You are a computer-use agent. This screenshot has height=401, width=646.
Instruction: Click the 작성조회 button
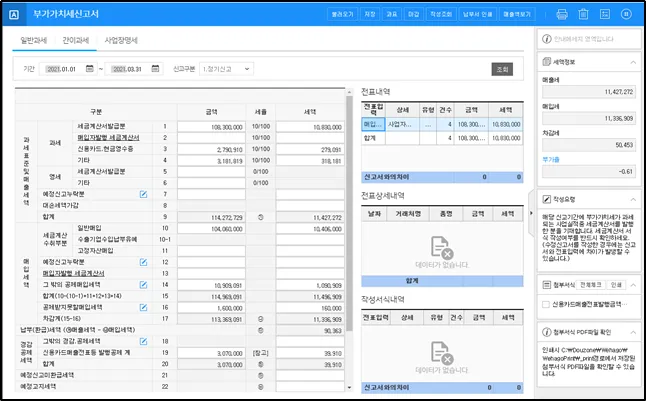point(441,14)
